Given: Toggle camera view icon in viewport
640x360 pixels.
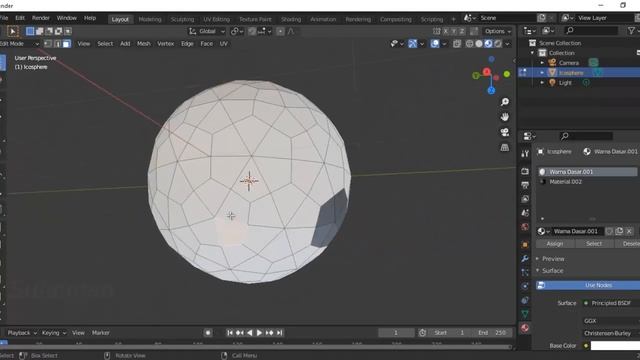Looking at the screenshot, I should 505,132.
